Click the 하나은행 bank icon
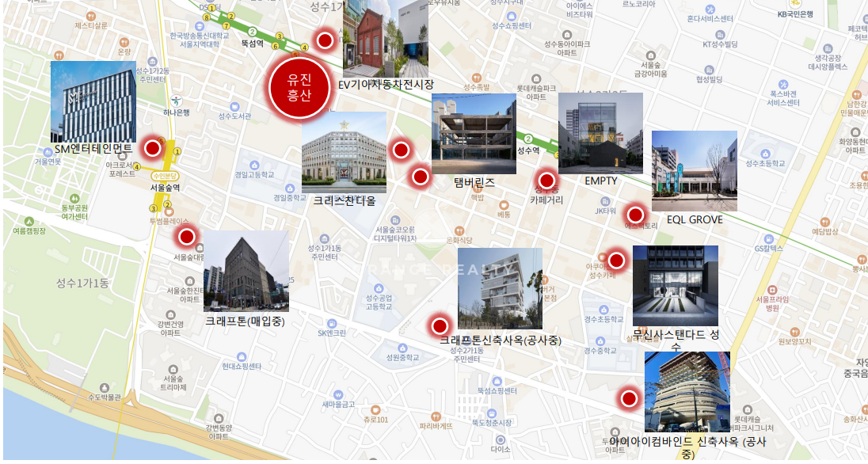Viewport: 868px width, 464px height. (177, 101)
